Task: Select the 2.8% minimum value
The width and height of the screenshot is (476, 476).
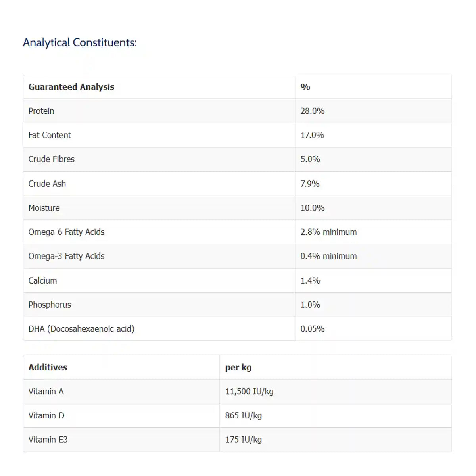Action: pos(328,232)
